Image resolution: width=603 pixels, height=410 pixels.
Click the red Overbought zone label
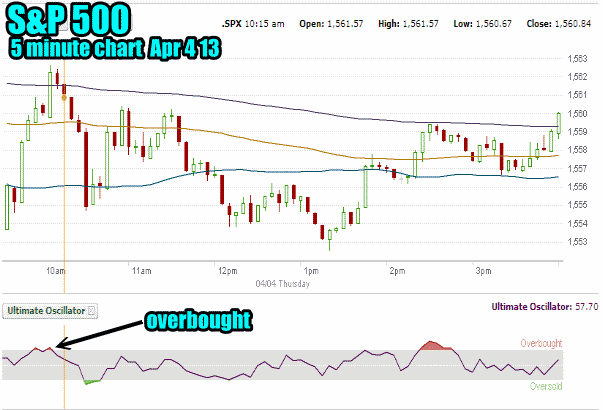541,343
